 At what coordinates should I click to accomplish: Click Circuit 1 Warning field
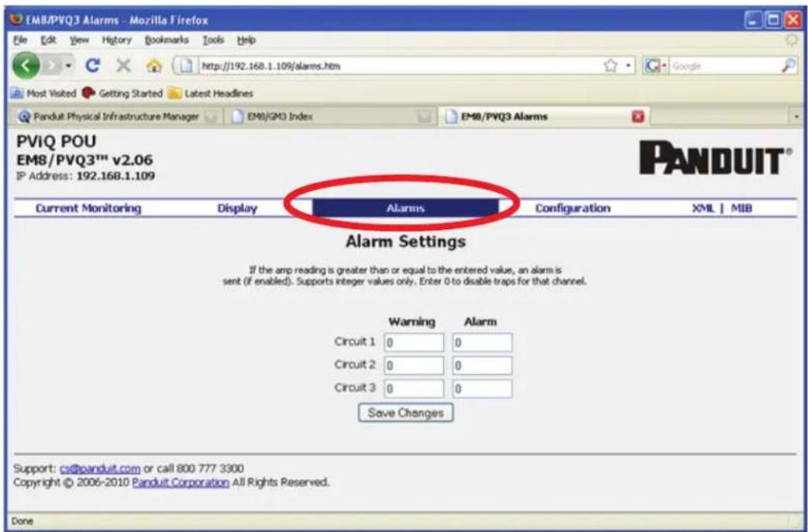[x=414, y=342]
